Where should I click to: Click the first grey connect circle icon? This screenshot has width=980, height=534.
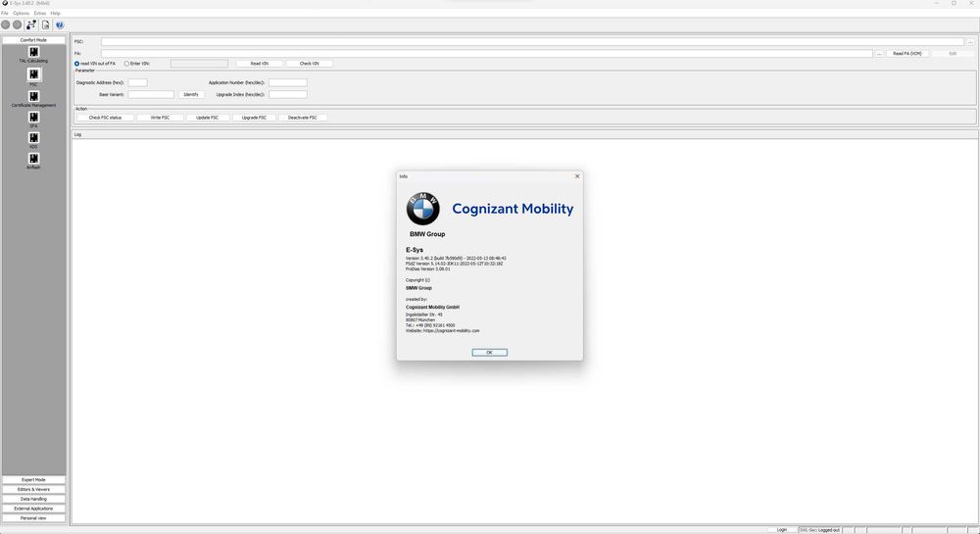[x=6, y=24]
